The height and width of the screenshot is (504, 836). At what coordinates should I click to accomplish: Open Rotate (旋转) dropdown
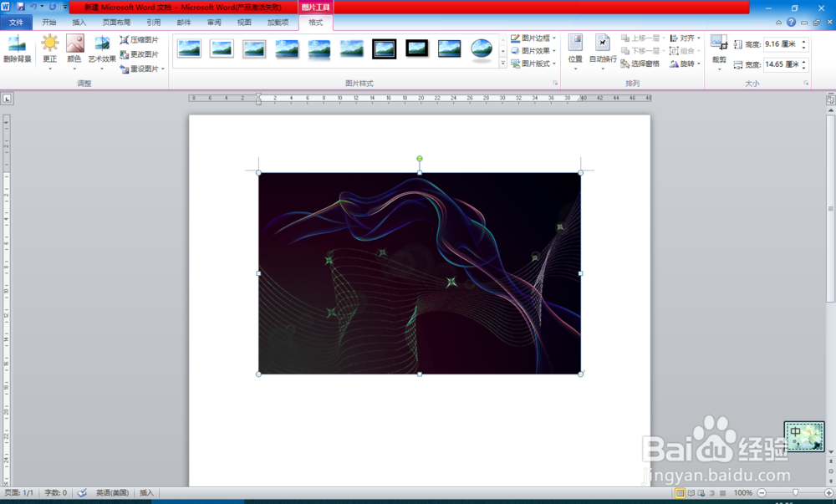686,64
